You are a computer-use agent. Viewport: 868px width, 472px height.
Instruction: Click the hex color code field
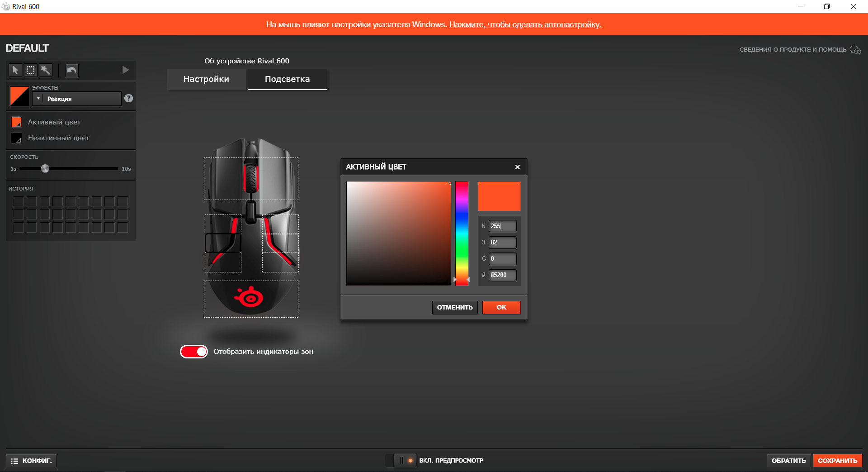pyautogui.click(x=502, y=275)
